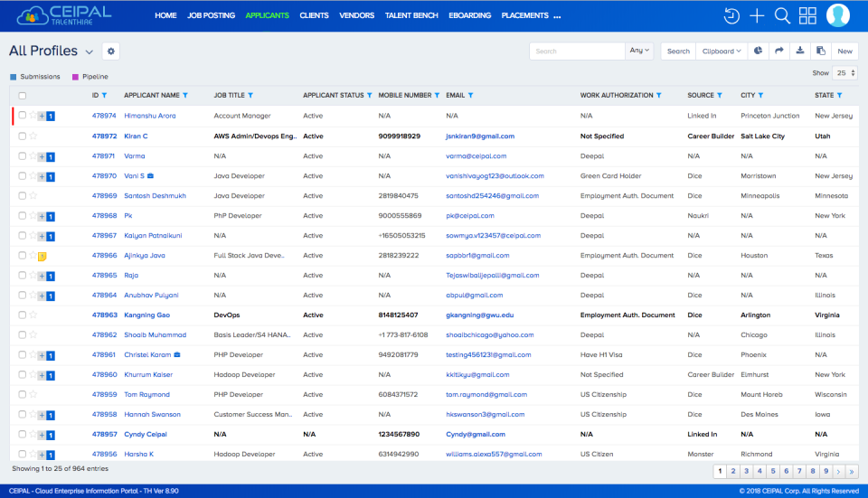
Task: Click the magenta Pipeline legend swatch
Action: pos(75,77)
